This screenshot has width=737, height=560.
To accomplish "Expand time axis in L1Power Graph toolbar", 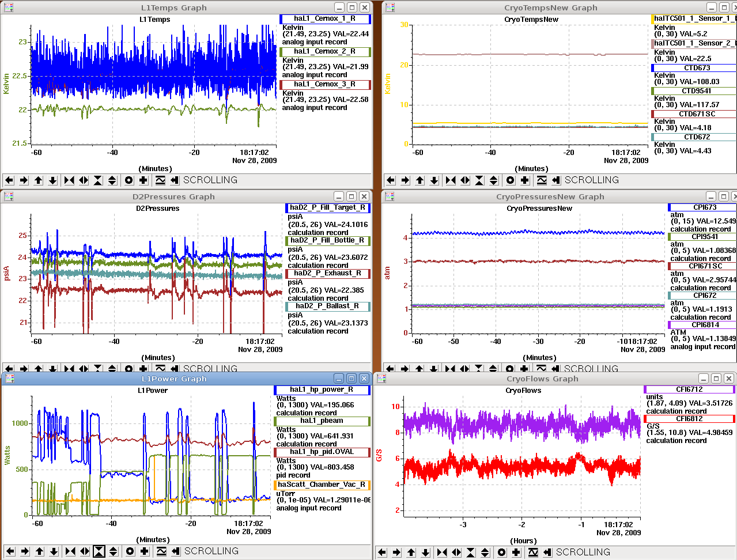I will 85,551.
